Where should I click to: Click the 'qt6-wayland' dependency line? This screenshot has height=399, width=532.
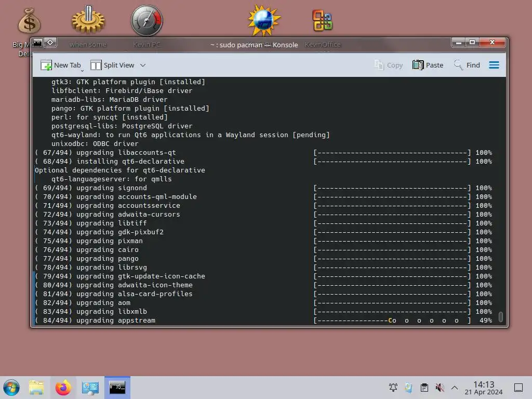(190, 135)
